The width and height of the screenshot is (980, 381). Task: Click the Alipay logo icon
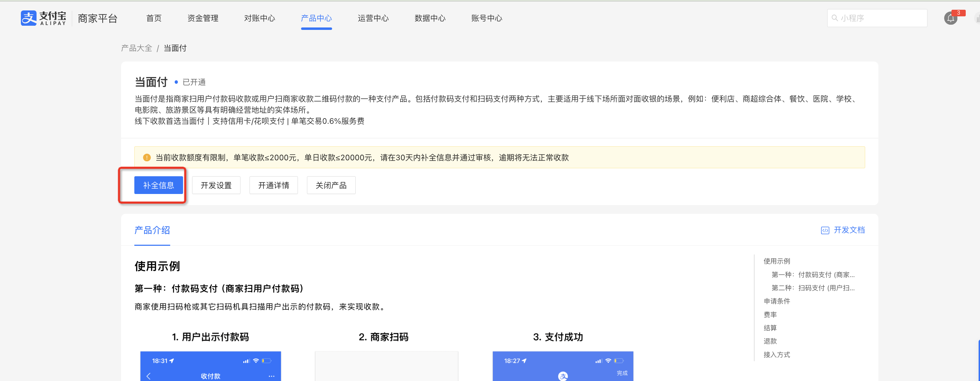(29, 18)
